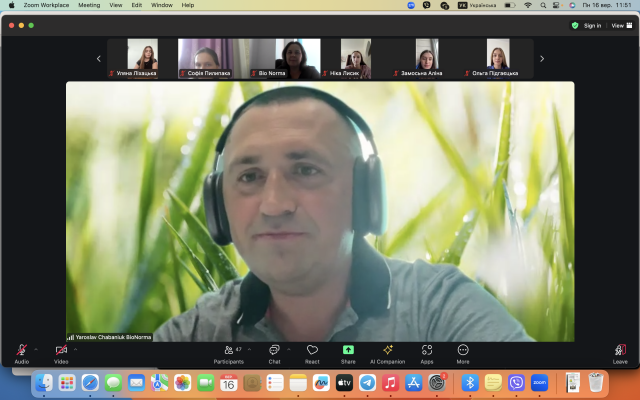640x400 pixels.
Task: Select Софія Пилипака participant thumbnail
Action: pyautogui.click(x=213, y=58)
